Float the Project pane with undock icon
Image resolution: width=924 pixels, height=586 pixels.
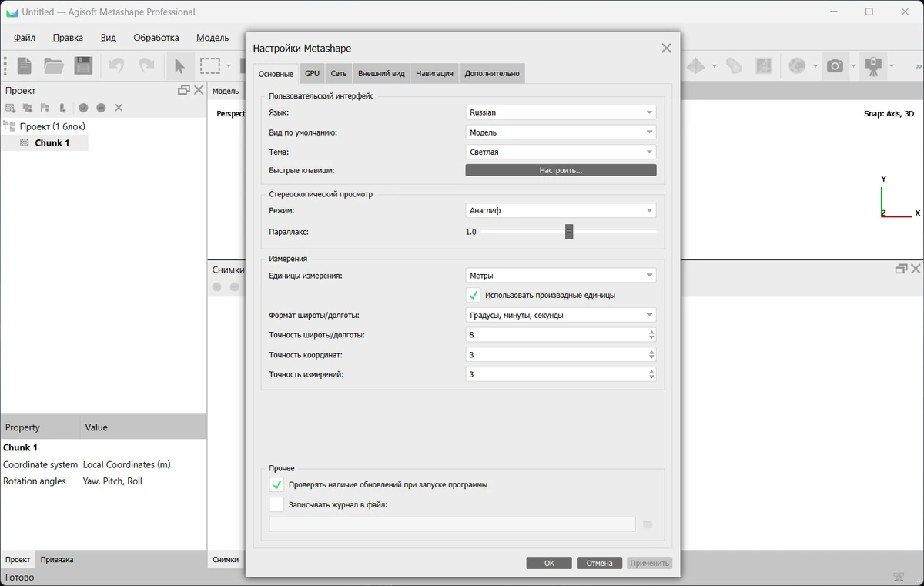pos(184,90)
